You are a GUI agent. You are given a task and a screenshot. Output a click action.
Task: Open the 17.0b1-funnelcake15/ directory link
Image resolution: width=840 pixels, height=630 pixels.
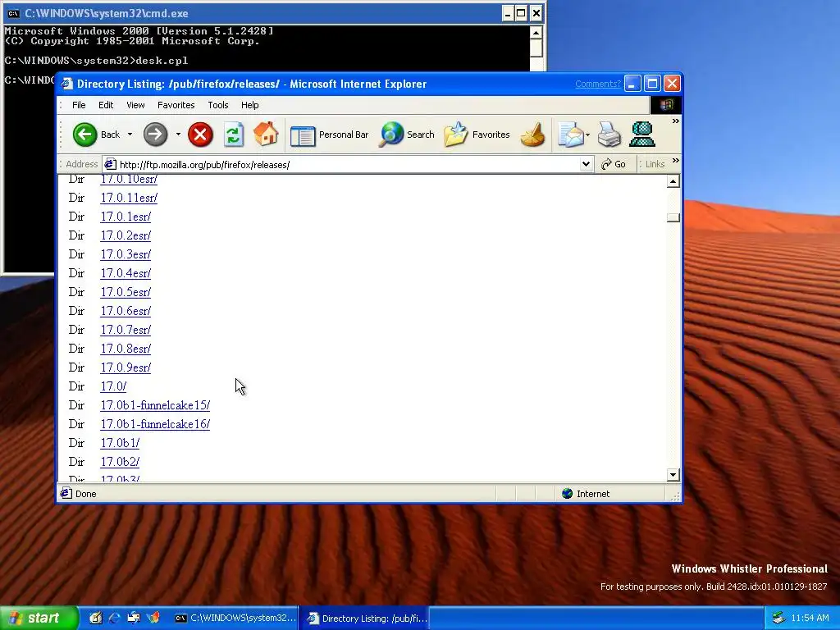pyautogui.click(x=155, y=405)
